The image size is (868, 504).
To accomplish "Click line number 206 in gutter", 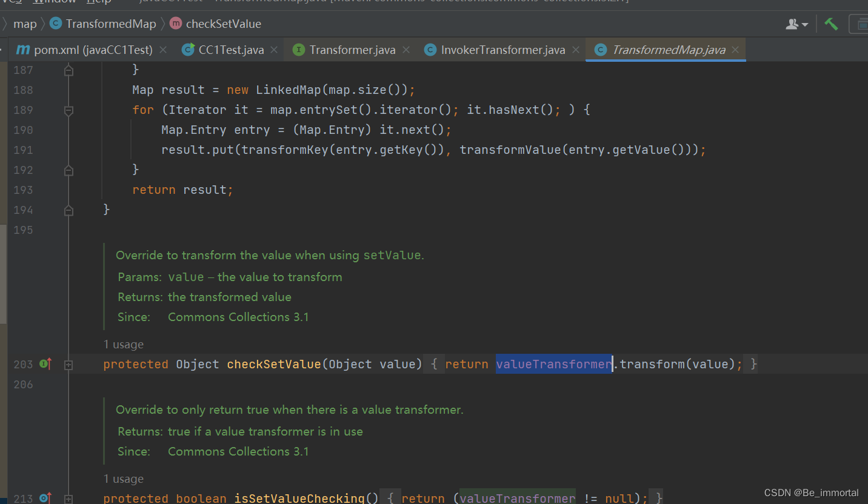I will pos(23,384).
